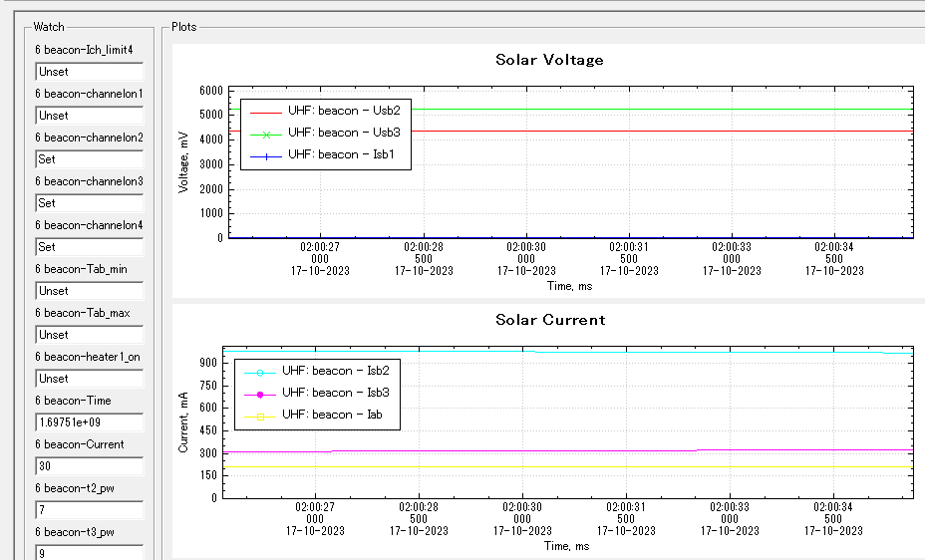925x560 pixels.
Task: Click the 900 tick on the current axis
Action: [207, 363]
